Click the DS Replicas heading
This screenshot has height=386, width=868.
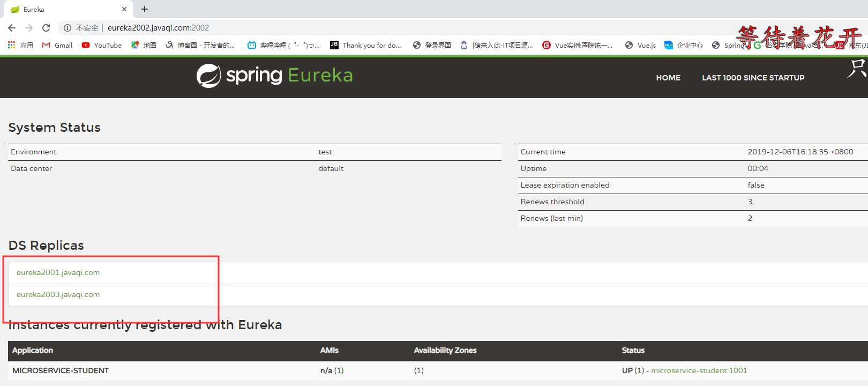pos(46,246)
